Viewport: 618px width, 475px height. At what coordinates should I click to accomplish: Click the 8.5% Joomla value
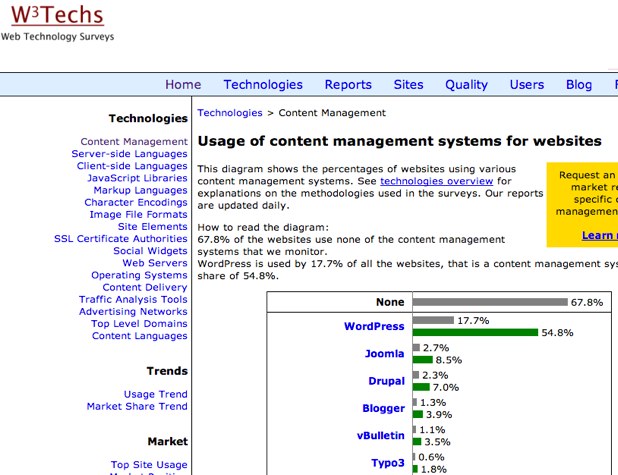449,360
